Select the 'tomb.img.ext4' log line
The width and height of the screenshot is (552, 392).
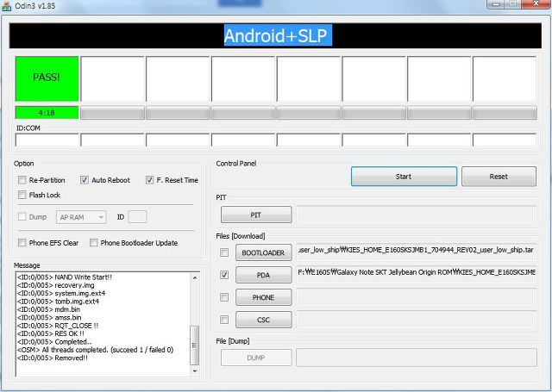click(58, 302)
